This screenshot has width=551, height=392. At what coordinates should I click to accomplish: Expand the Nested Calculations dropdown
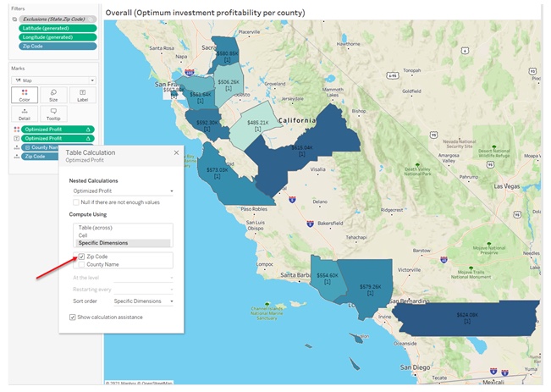[123, 191]
